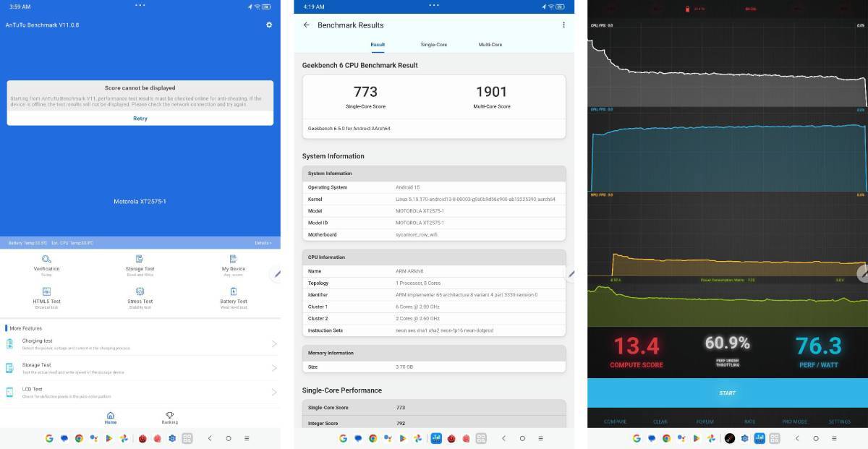Go back from Benchmark Results
The width and height of the screenshot is (868, 449).
(306, 25)
